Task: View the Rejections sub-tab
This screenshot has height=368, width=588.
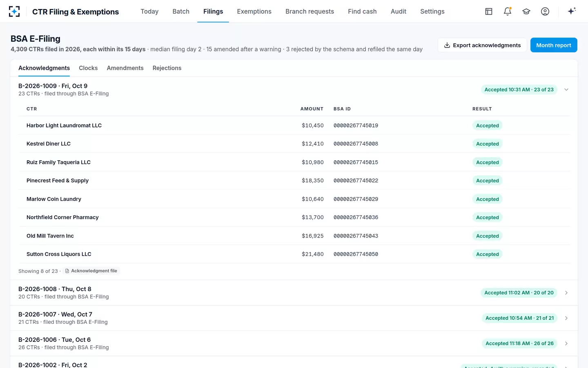Action: tap(167, 68)
